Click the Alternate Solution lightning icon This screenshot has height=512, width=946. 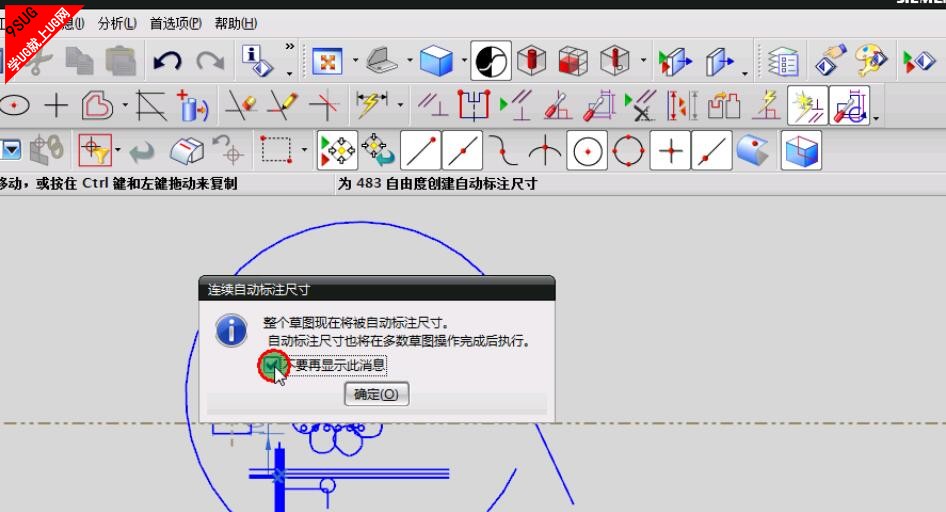click(766, 106)
